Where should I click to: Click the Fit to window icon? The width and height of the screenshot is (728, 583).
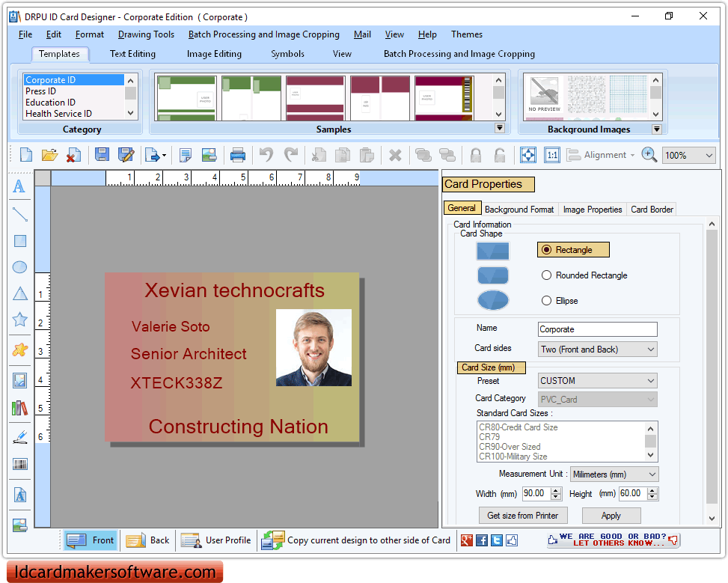tap(528, 155)
